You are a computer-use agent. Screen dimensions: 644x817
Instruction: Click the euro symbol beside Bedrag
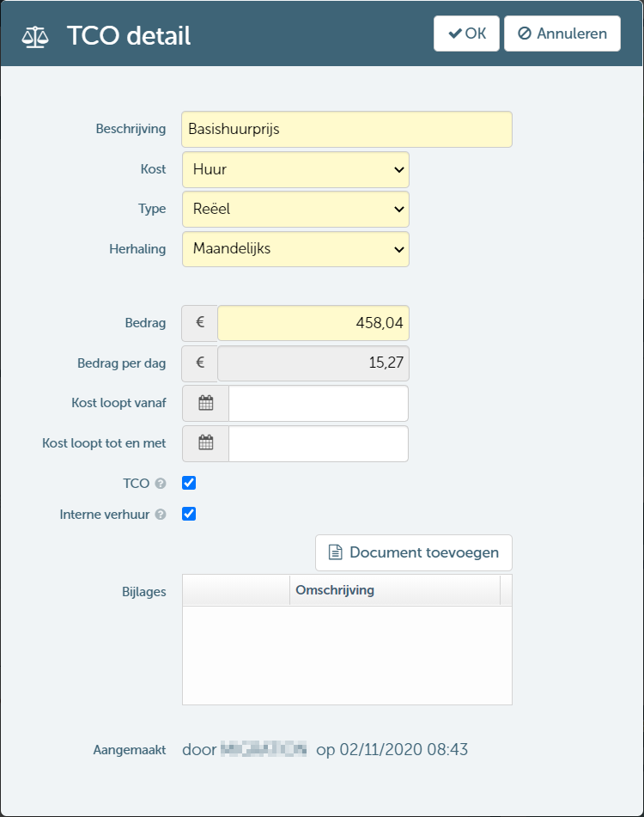[x=200, y=323]
